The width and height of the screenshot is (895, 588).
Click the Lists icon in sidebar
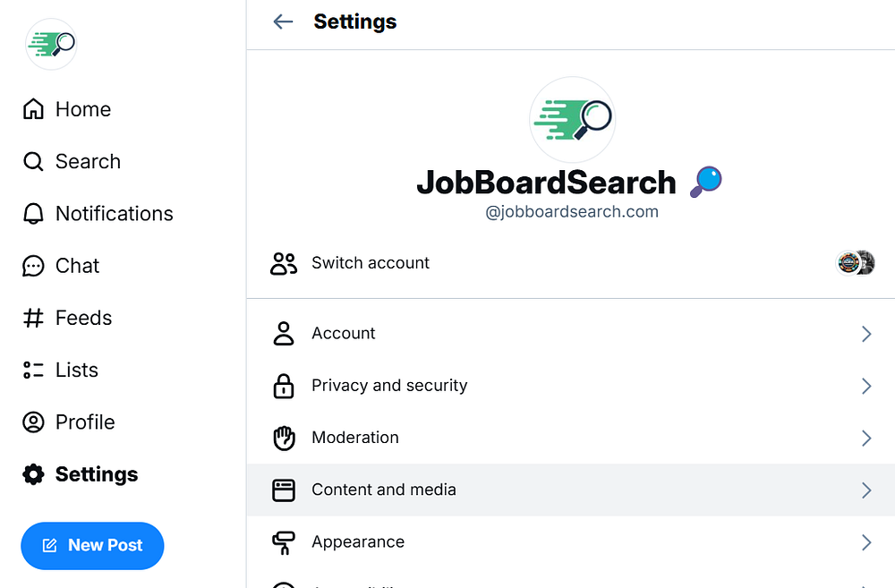pyautogui.click(x=33, y=371)
